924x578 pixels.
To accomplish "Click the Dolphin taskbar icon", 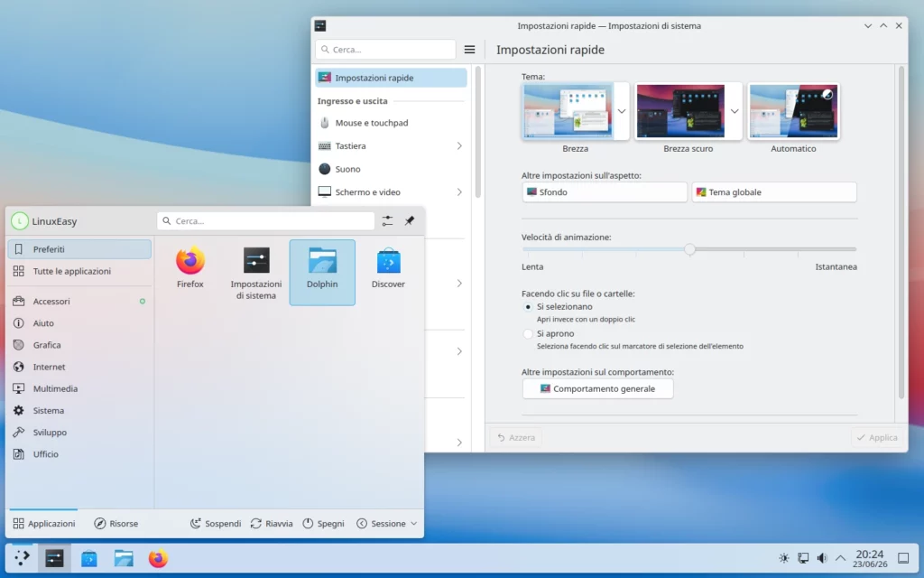I will [124, 558].
